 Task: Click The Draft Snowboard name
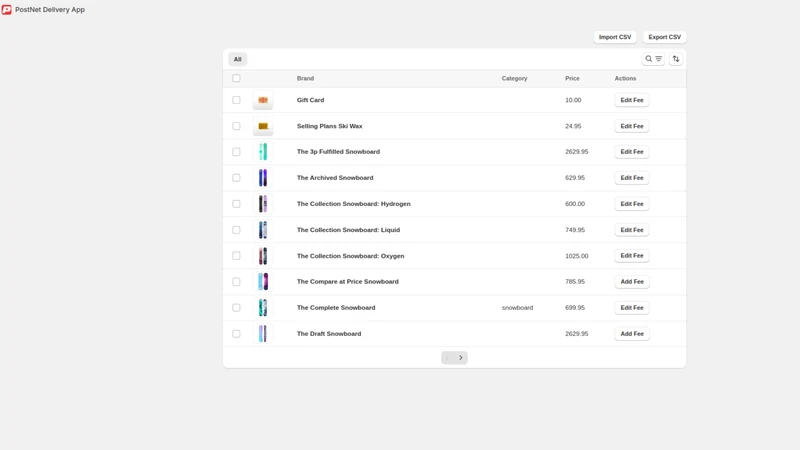329,334
